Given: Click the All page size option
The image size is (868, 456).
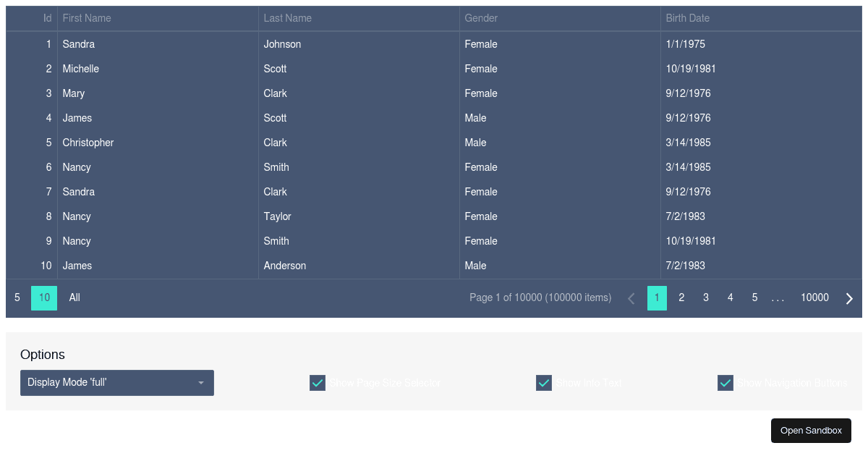Looking at the screenshot, I should tap(74, 297).
